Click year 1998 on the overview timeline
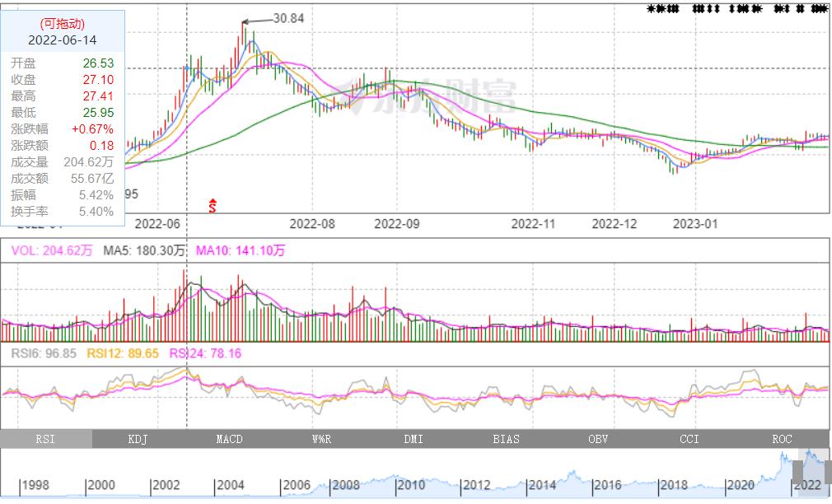 pyautogui.click(x=35, y=485)
